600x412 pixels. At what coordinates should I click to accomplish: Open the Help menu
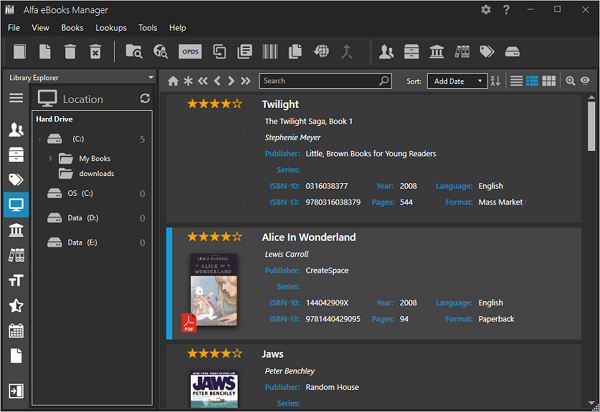178,28
